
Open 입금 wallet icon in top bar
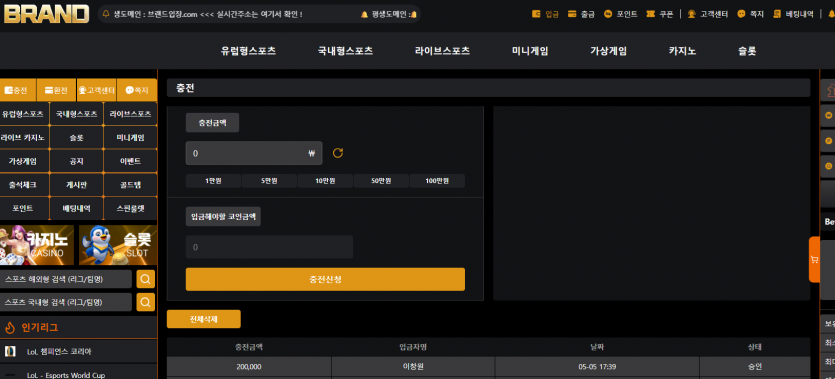pyautogui.click(x=536, y=14)
